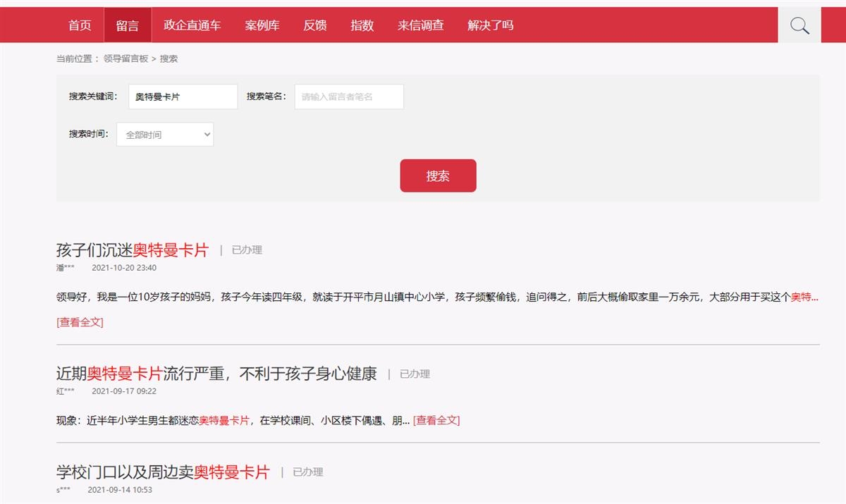Open result titled 孩子们沉迷奥特曼卡片
The width and height of the screenshot is (846, 504).
pos(133,250)
